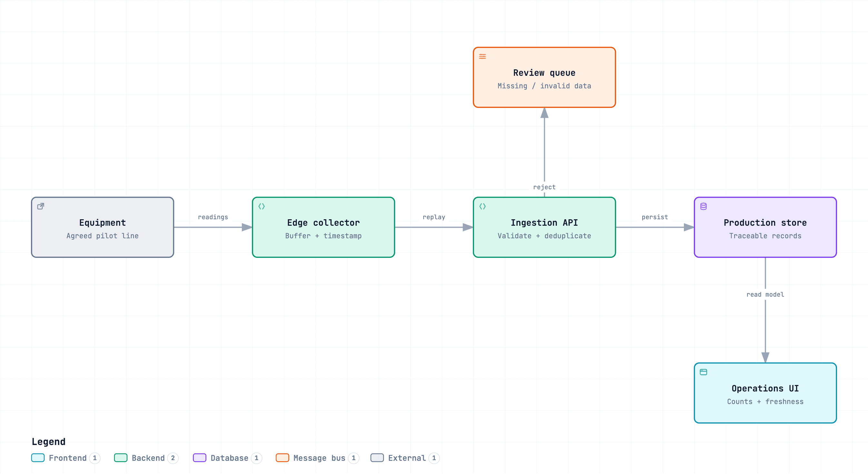Click the Frontend count badge
The width and height of the screenshot is (868, 474).
tap(95, 458)
